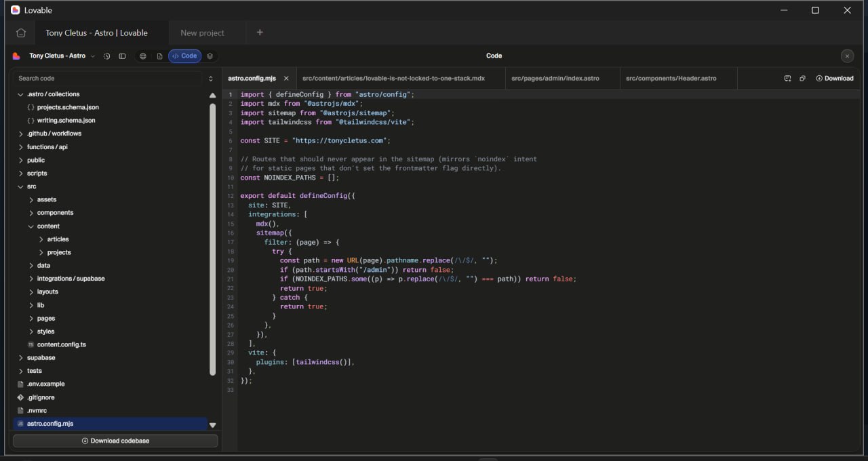Close the Code panel with round X
The image size is (868, 461).
pos(847,56)
